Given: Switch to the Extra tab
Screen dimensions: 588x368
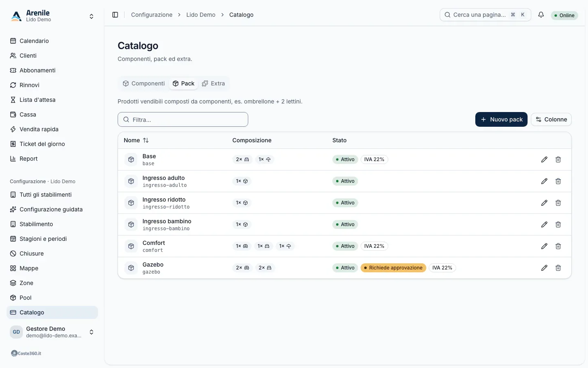Looking at the screenshot, I should point(214,83).
